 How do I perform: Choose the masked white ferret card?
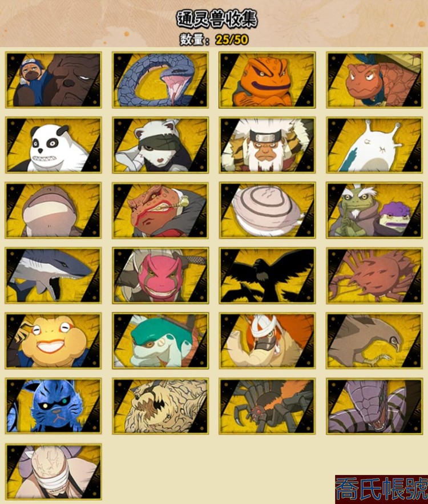tap(160, 145)
